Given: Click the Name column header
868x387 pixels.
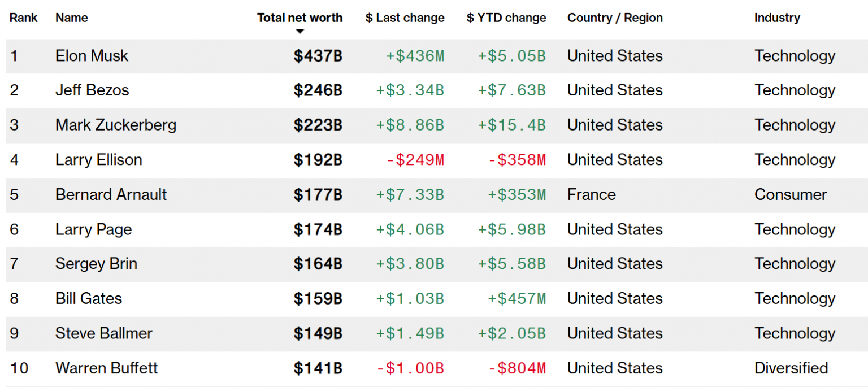Looking at the screenshot, I should tap(72, 18).
